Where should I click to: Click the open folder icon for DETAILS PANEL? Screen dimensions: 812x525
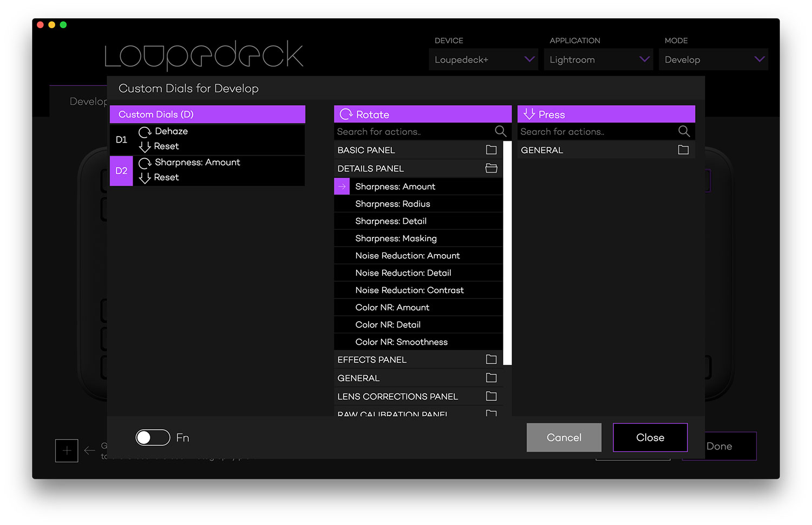(x=492, y=168)
